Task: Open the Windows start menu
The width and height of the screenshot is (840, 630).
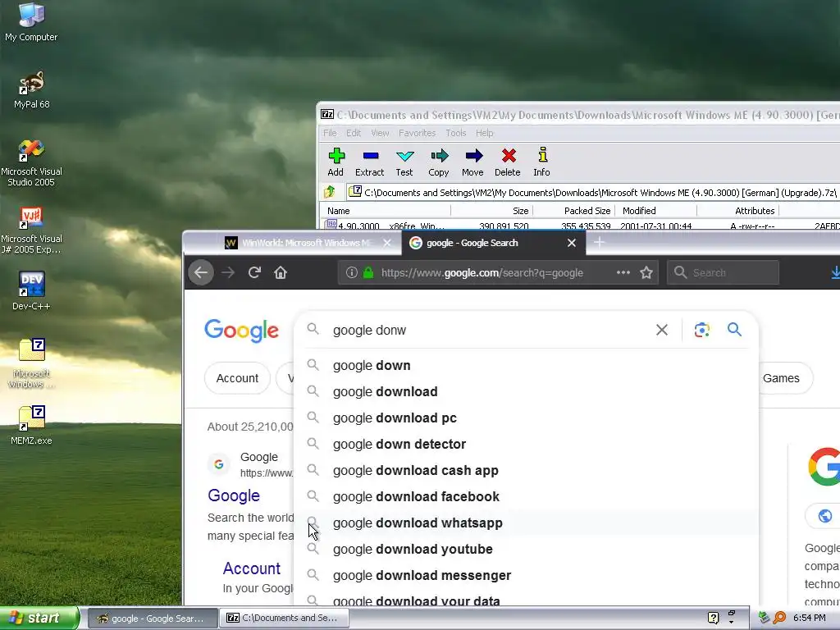Action: (39, 619)
